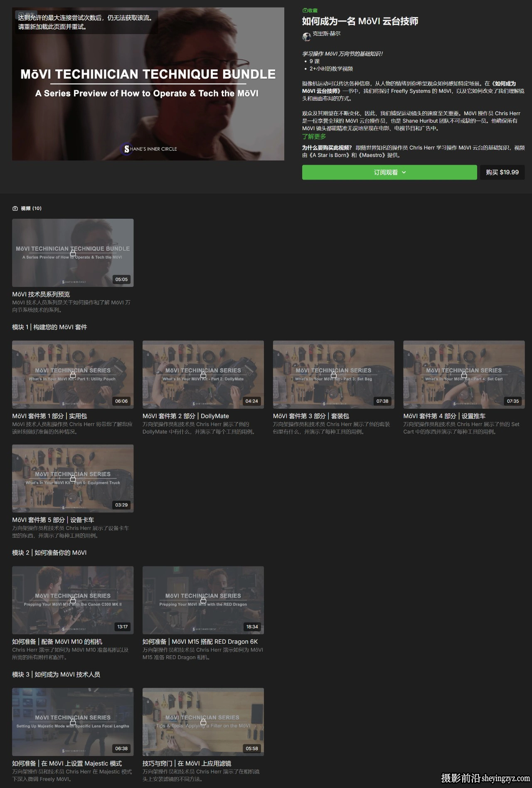The image size is (532, 788).
Task: Click the 购买 $19.99 button
Action: click(x=502, y=173)
